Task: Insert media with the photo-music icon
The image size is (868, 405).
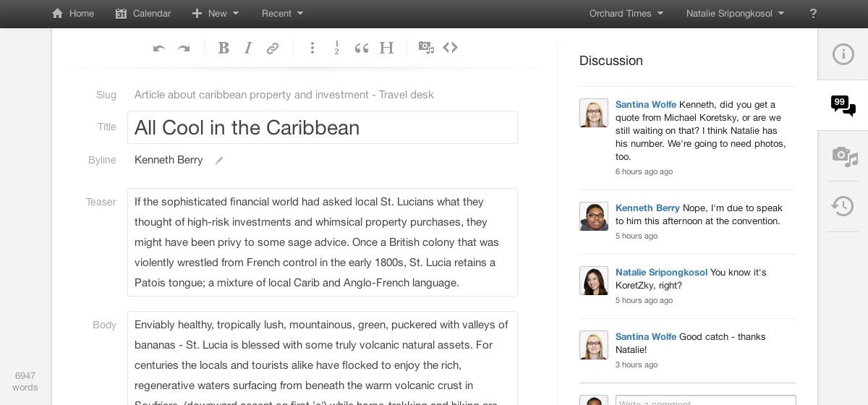Action: pos(426,48)
